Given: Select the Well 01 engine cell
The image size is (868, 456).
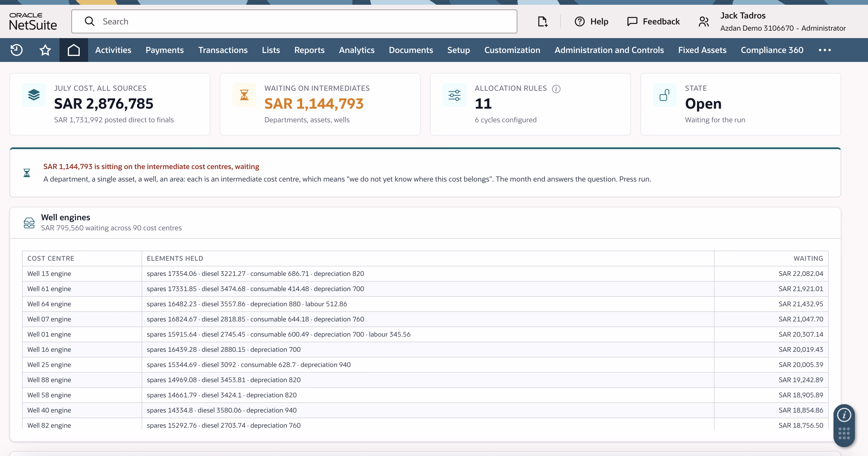Looking at the screenshot, I should 82,334.
